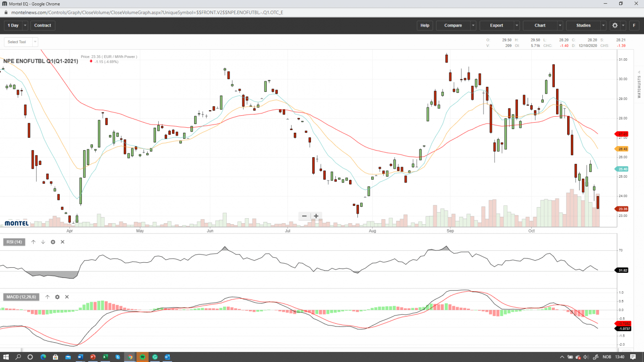
Task: Toggle the F button in toolbar
Action: pyautogui.click(x=634, y=25)
